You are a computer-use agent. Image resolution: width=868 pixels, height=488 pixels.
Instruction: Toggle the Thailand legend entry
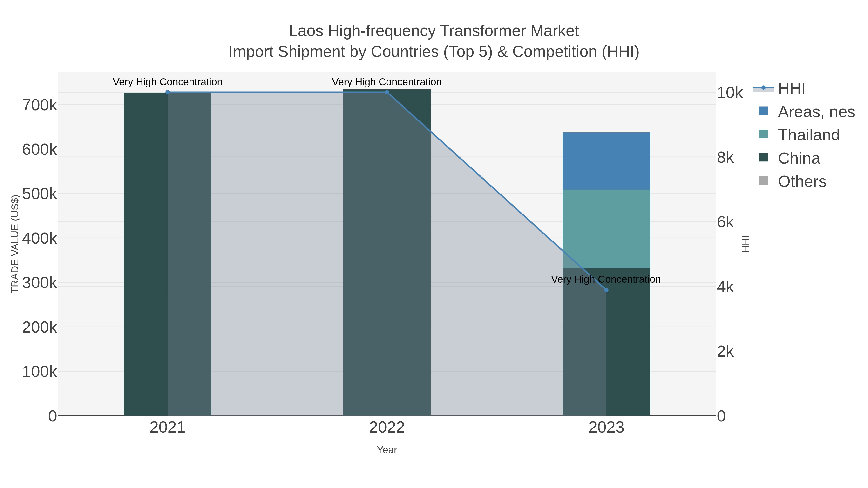click(799, 135)
